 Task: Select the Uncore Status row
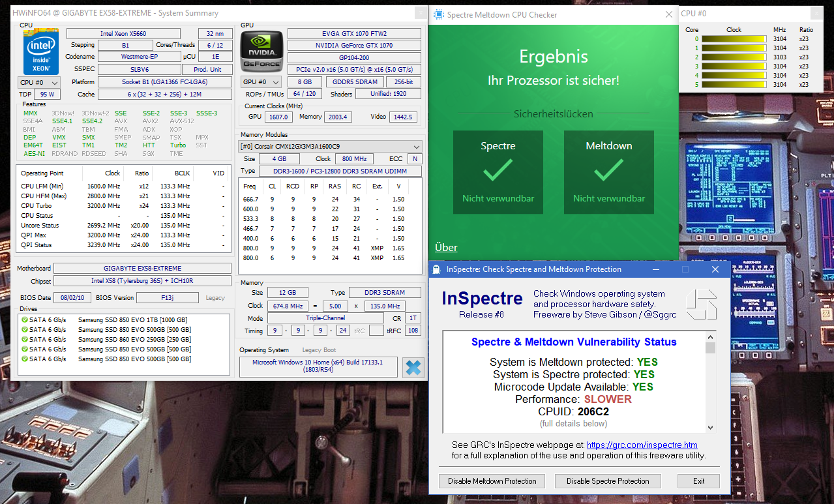click(x=123, y=226)
